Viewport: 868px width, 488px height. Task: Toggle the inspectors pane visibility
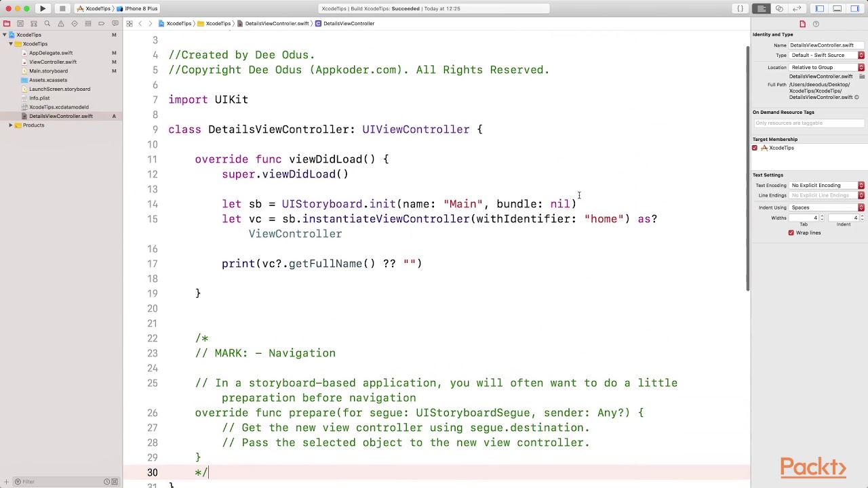(x=855, y=9)
